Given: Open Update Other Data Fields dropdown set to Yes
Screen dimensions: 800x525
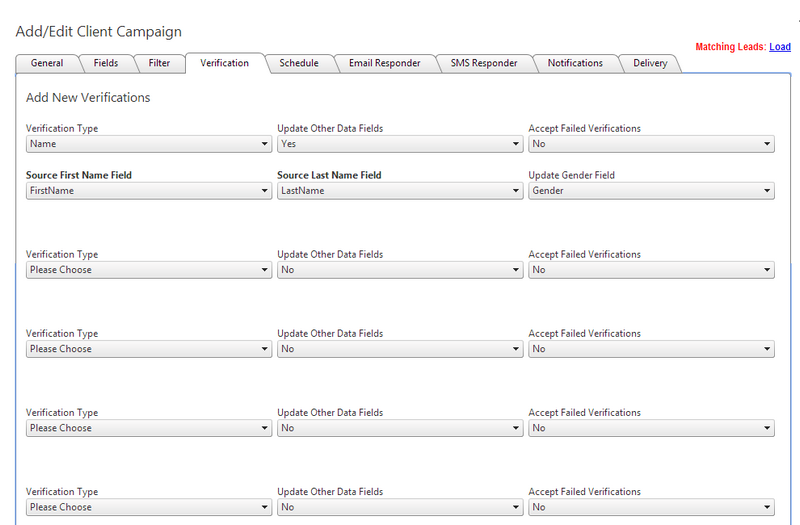Looking at the screenshot, I should pos(400,144).
